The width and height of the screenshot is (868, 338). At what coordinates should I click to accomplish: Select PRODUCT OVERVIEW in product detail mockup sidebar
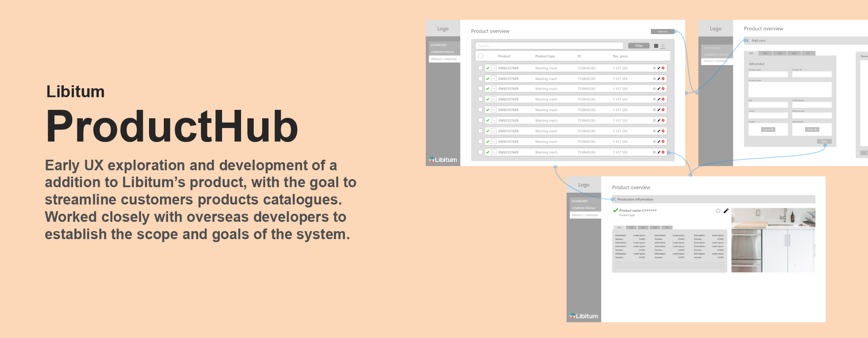point(586,215)
